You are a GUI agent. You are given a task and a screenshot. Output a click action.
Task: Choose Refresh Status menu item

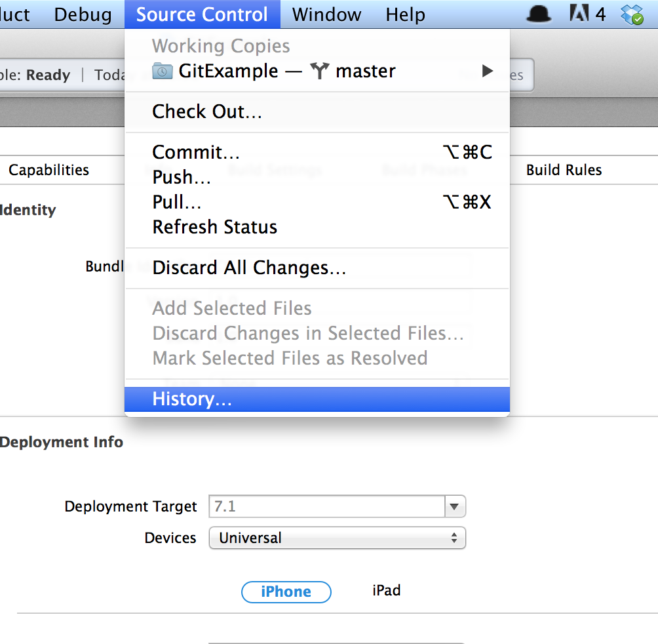pyautogui.click(x=317, y=227)
